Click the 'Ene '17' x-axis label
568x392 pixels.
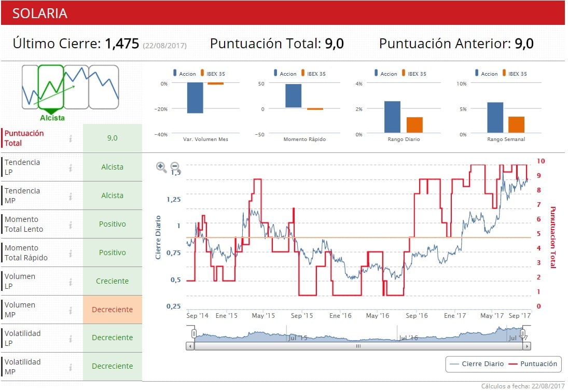[x=455, y=316]
